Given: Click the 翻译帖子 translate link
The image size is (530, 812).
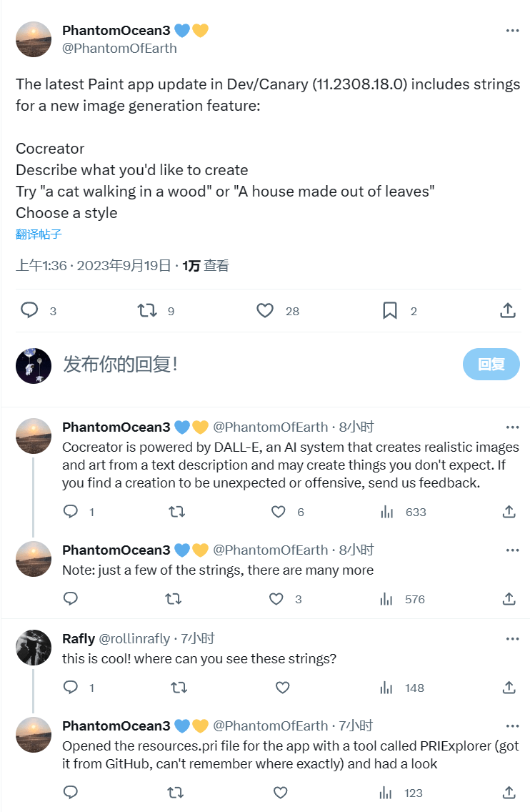Looking at the screenshot, I should click(x=39, y=234).
